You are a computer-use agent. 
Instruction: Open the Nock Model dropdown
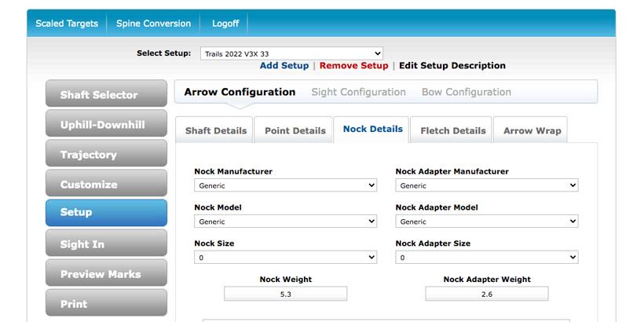pos(285,221)
